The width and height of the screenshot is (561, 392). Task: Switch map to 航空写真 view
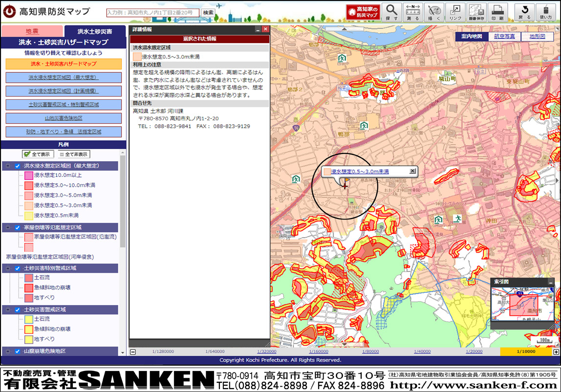[x=504, y=37]
